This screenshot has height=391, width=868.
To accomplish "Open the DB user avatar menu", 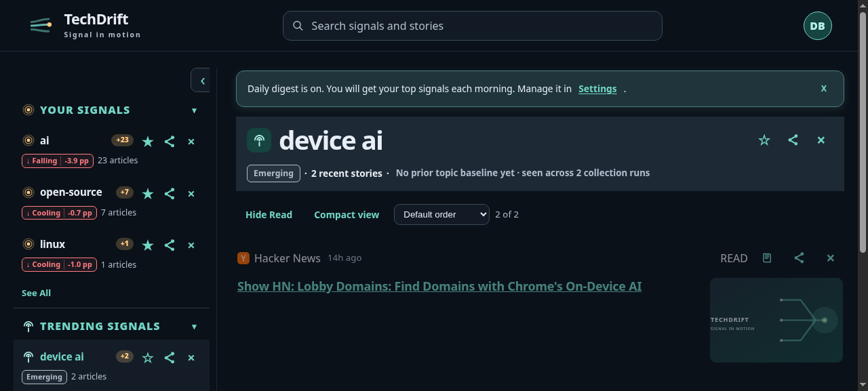I will pyautogui.click(x=817, y=26).
